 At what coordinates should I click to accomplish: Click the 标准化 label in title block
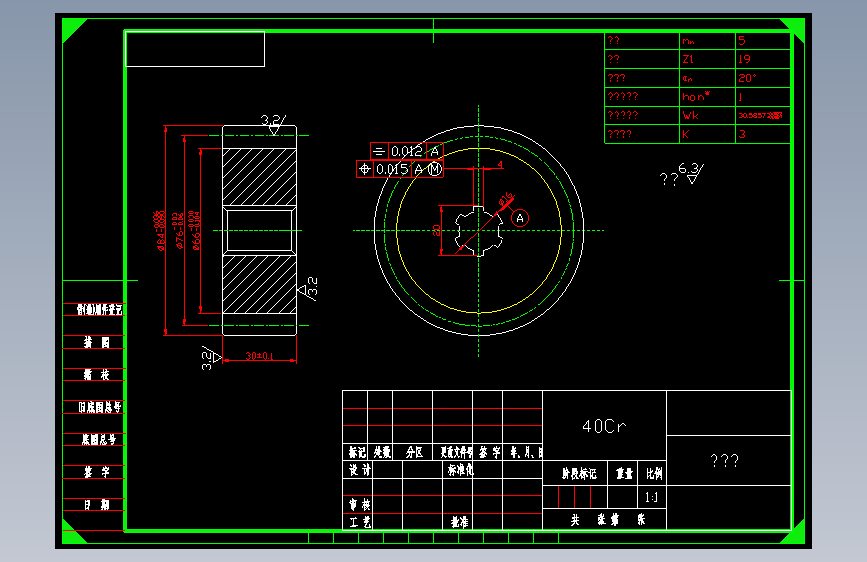(461, 470)
